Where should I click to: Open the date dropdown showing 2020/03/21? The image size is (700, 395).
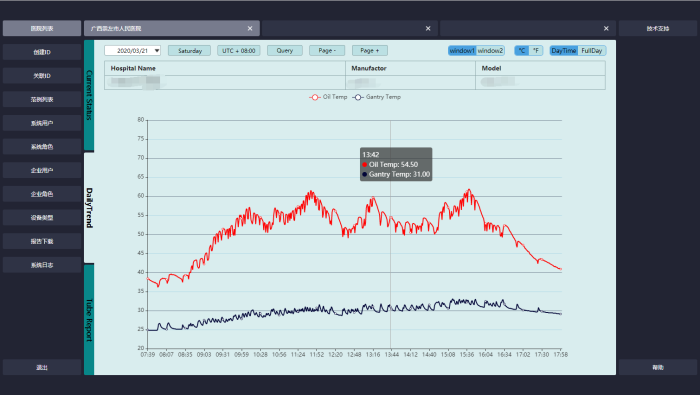(x=157, y=51)
